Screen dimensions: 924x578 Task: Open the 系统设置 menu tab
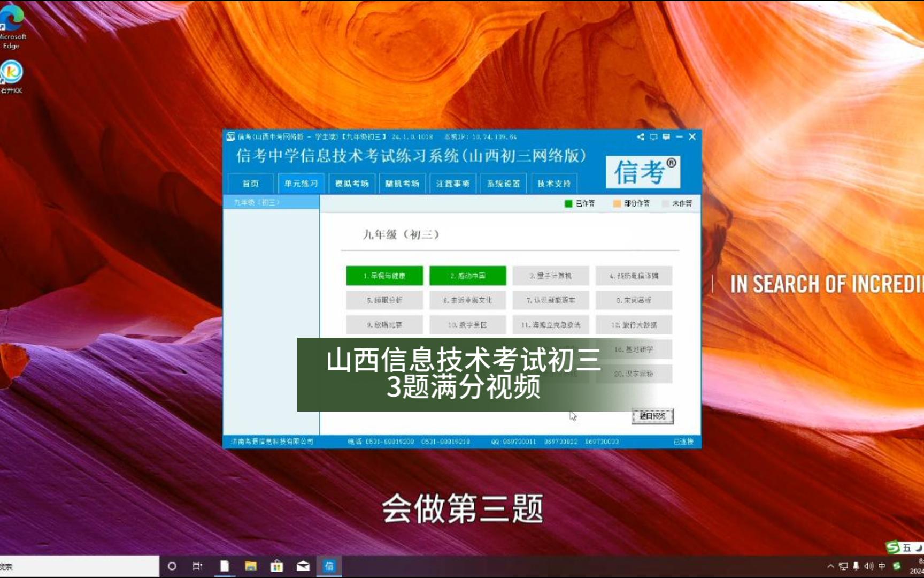click(503, 183)
